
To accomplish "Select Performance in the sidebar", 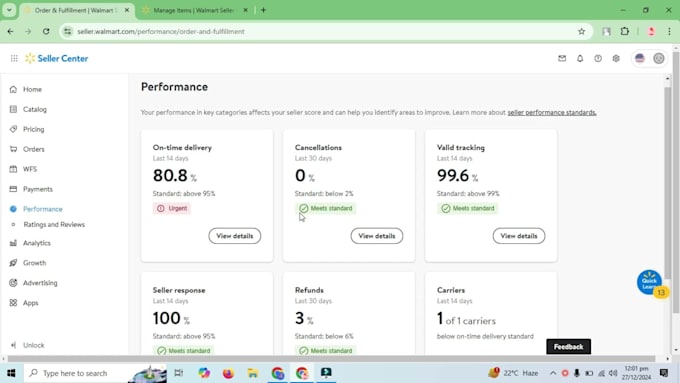I will click(42, 209).
